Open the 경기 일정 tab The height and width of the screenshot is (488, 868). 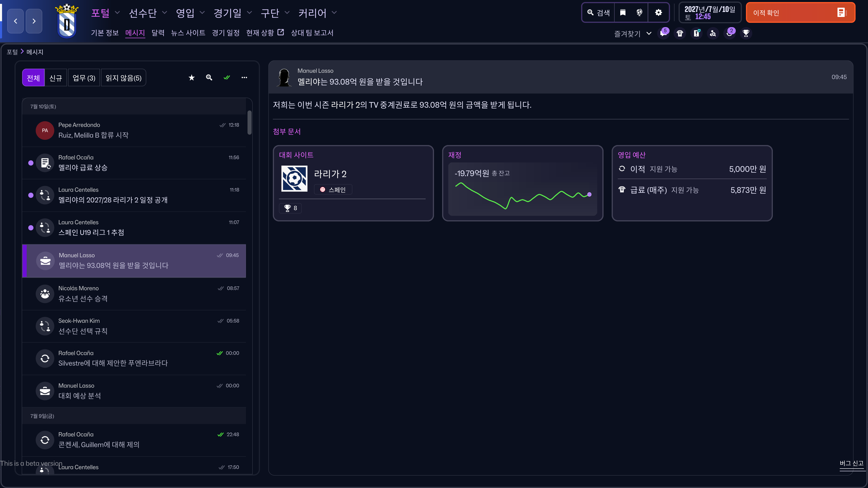click(x=225, y=33)
